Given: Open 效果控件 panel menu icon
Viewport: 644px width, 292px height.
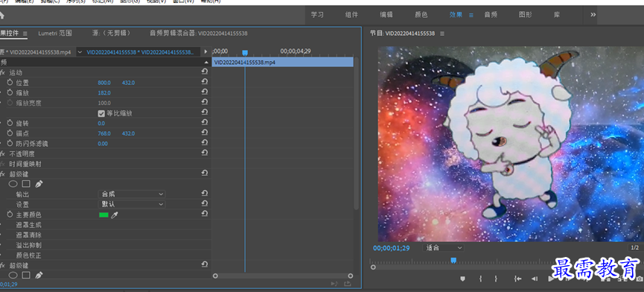Looking at the screenshot, I should click(x=25, y=34).
